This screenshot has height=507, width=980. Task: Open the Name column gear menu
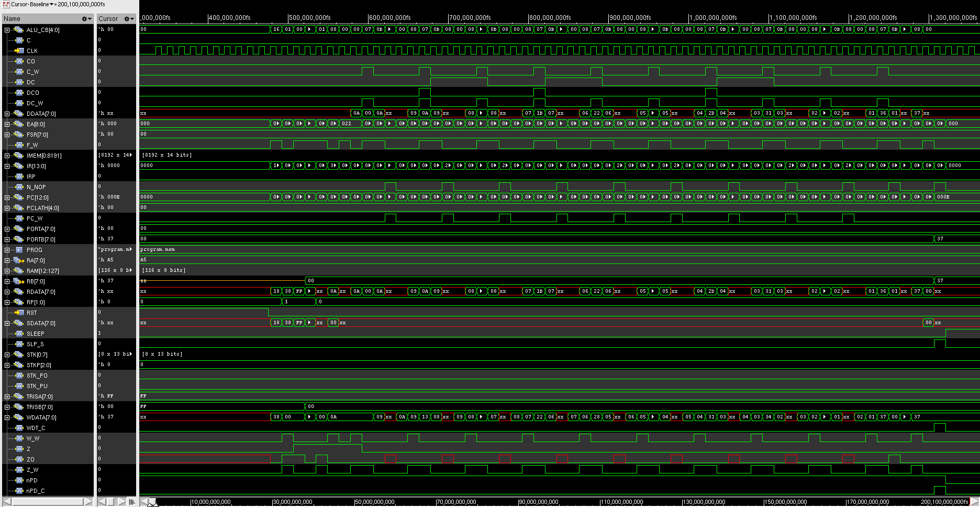pos(86,19)
